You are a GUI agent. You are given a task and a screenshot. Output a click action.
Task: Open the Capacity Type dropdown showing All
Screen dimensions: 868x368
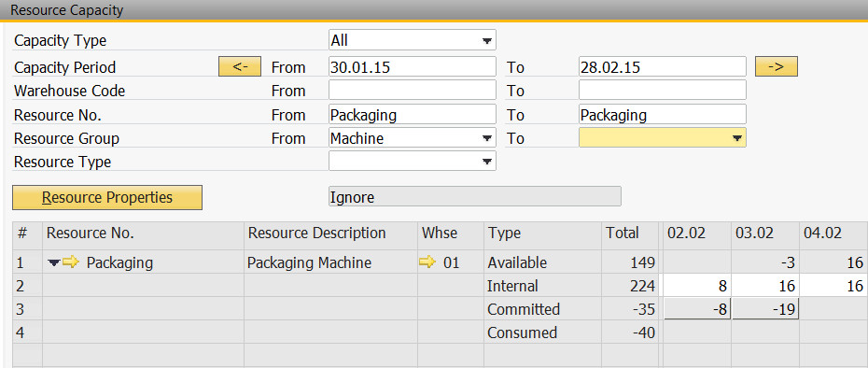[x=486, y=40]
